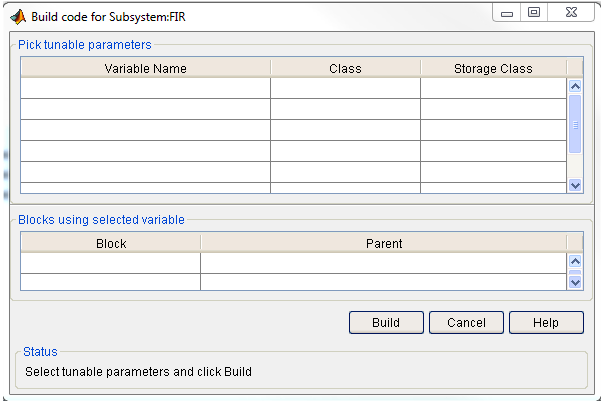
Task: Select the Block column header
Action: tap(111, 243)
